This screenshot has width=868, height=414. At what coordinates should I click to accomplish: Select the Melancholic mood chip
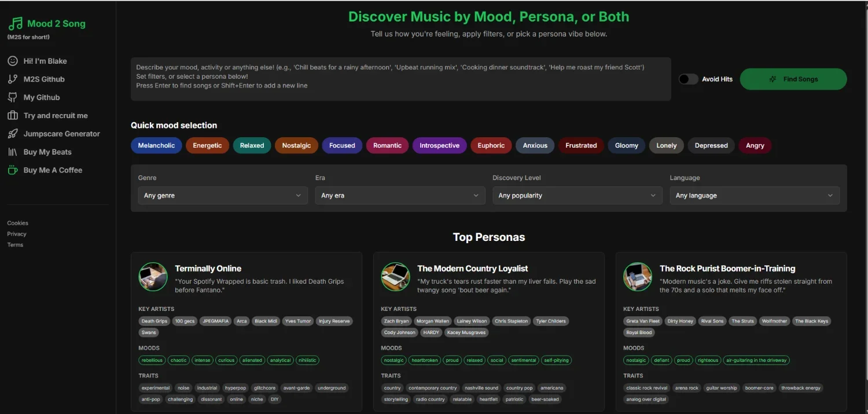pyautogui.click(x=156, y=145)
